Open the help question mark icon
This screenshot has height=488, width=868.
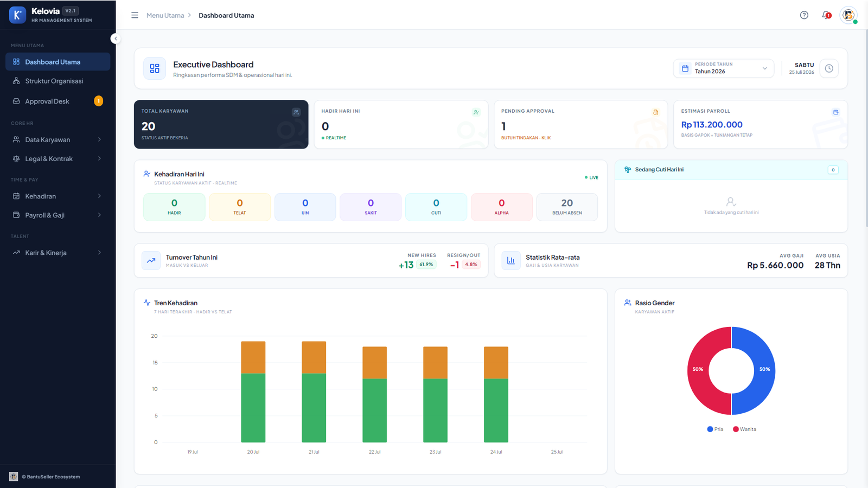click(x=804, y=15)
